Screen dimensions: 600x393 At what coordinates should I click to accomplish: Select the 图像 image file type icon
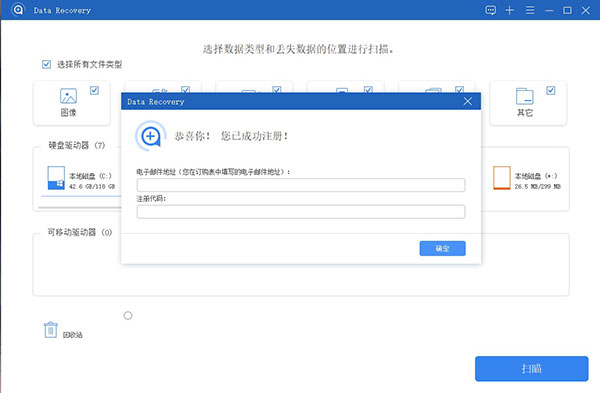click(68, 96)
